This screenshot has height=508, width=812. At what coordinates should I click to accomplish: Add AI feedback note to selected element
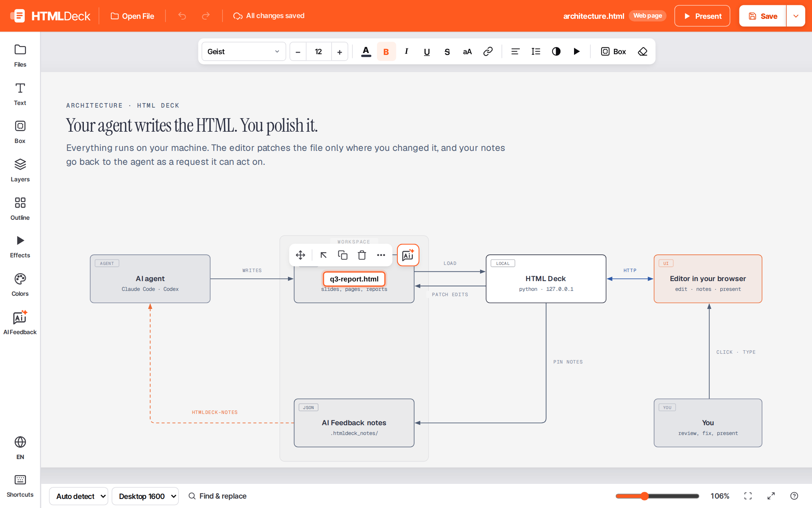(x=408, y=255)
